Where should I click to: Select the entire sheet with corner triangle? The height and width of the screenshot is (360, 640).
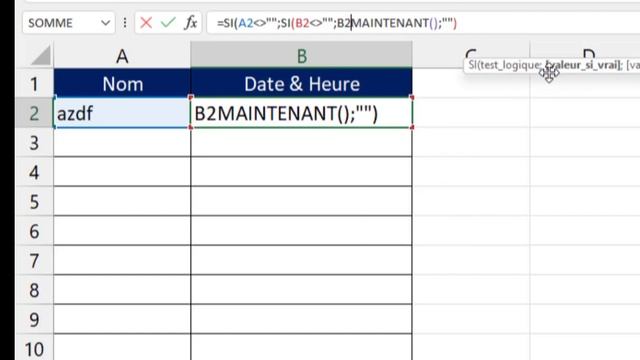pyautogui.click(x=41, y=55)
